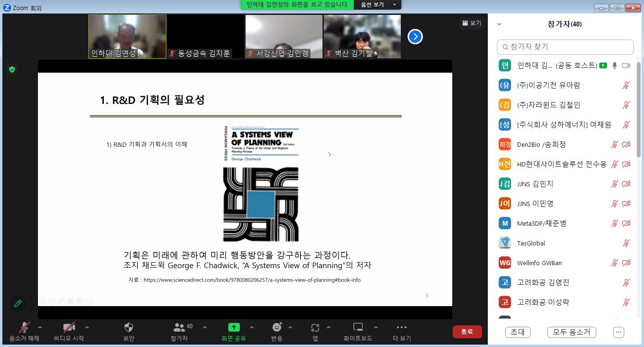Click video-off icon for Den2Bio 송희정
The image size is (644, 347).
point(626,144)
